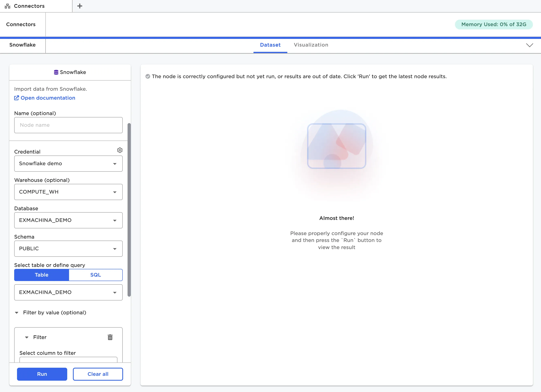Switch to Table mode toggle
This screenshot has width=541, height=392.
[x=42, y=275]
